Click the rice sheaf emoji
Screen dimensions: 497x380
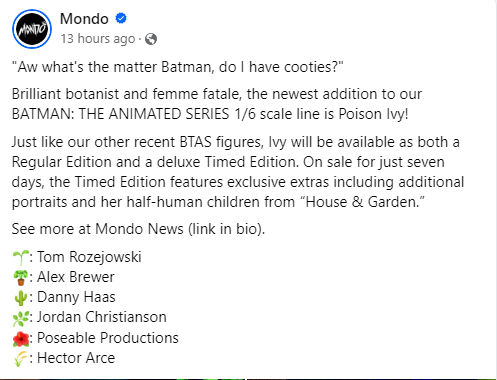pos(20,358)
